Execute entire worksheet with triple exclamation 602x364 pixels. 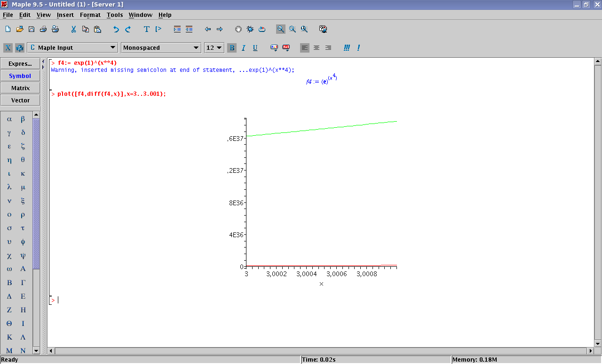pos(347,47)
